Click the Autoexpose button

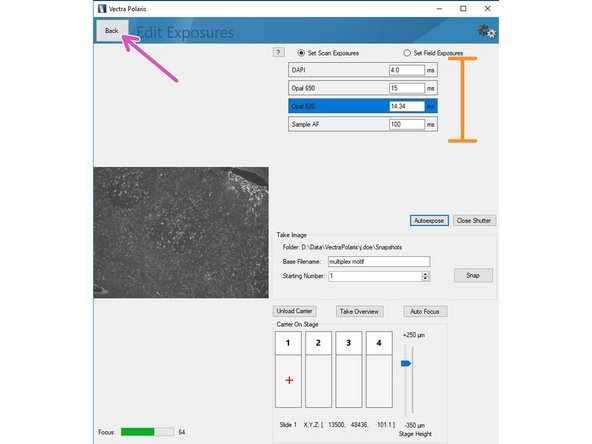429,220
